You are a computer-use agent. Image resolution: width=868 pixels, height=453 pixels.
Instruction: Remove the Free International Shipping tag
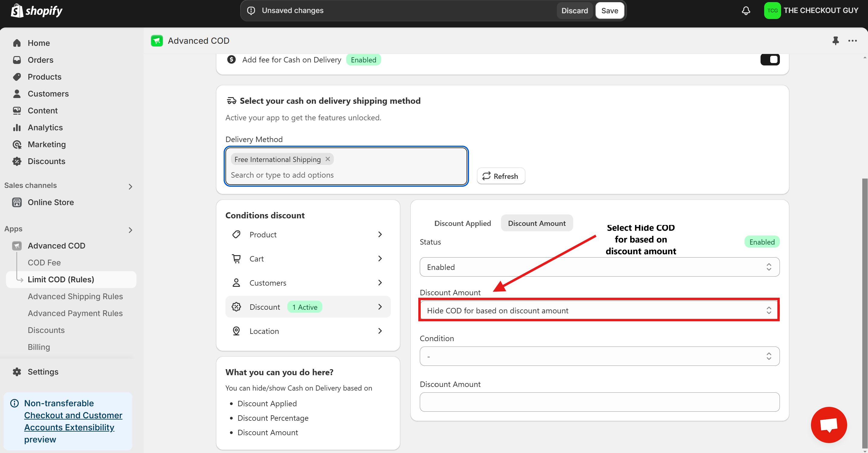point(327,159)
